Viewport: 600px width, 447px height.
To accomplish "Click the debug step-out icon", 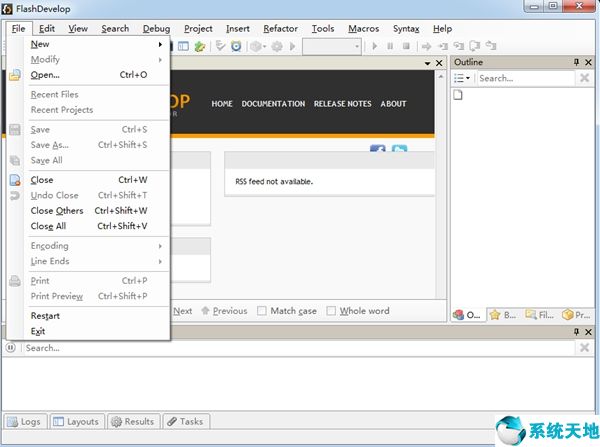I will click(475, 47).
